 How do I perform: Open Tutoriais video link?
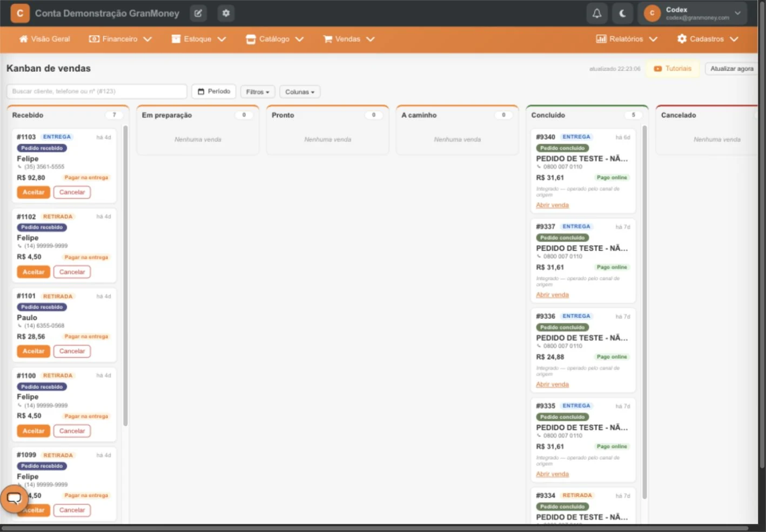(673, 69)
